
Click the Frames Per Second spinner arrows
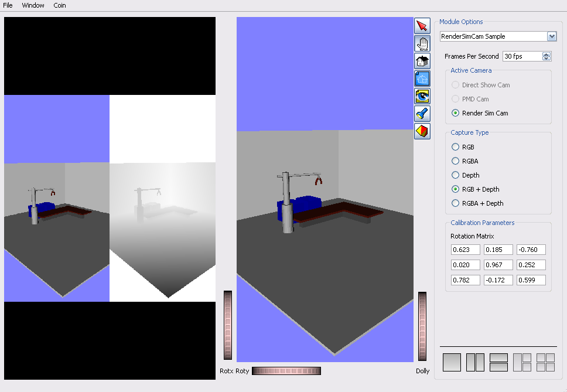(x=546, y=56)
